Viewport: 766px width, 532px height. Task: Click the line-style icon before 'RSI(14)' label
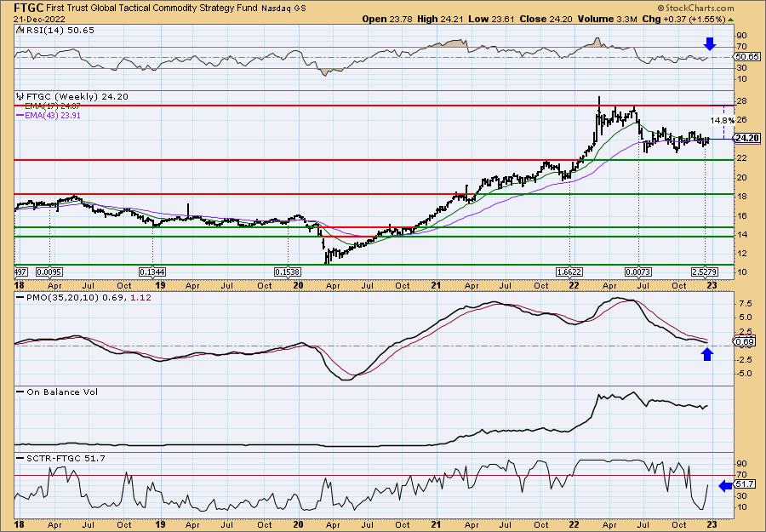(19, 30)
